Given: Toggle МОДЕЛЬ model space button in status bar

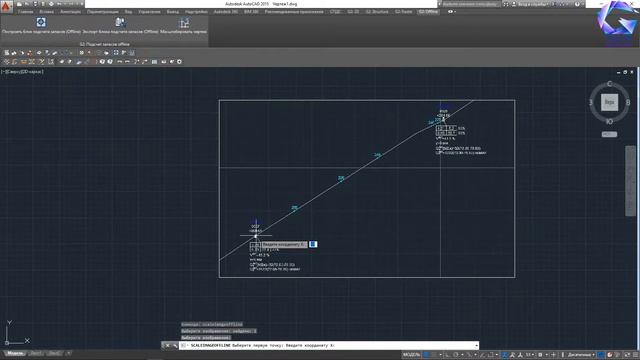Looking at the screenshot, I should coord(411,355).
